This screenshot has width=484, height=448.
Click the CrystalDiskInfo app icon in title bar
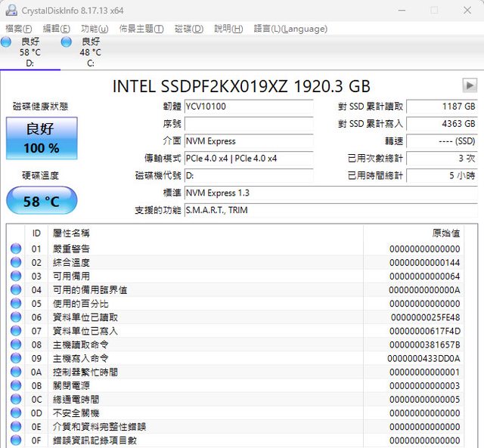point(11,10)
